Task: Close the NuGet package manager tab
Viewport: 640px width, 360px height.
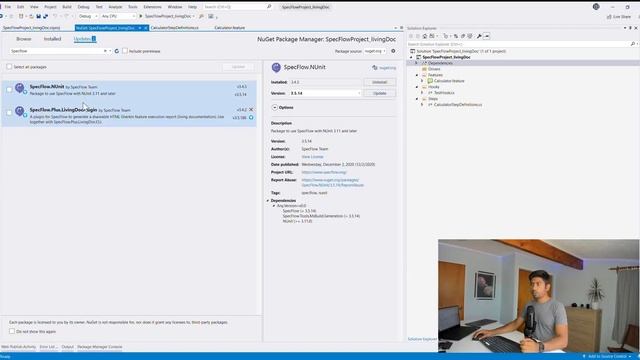Action: pos(146,28)
